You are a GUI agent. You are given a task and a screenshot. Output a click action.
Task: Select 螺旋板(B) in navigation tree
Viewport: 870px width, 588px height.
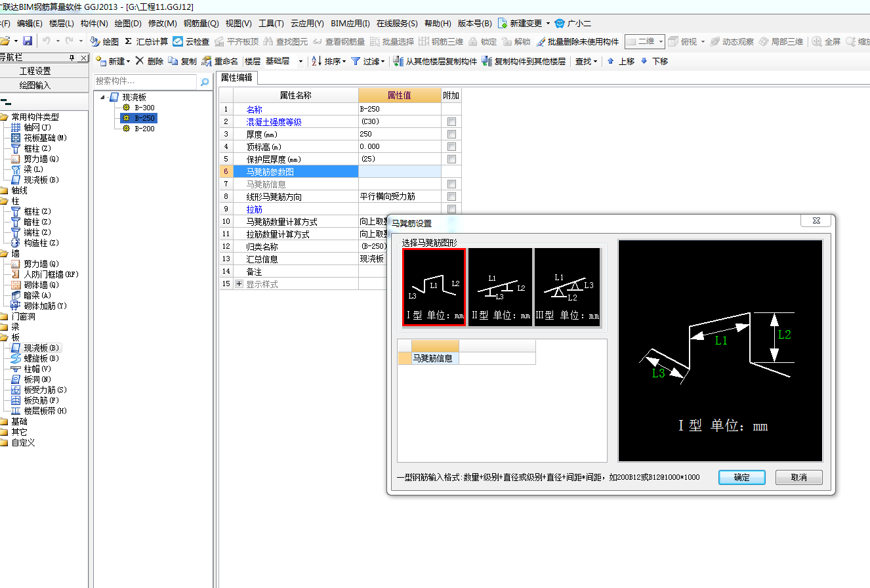pyautogui.click(x=41, y=358)
